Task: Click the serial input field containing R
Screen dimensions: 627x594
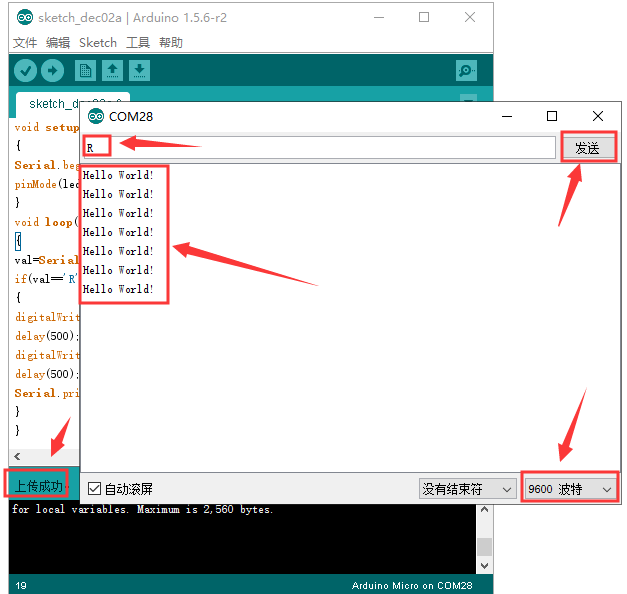Action: click(x=319, y=147)
